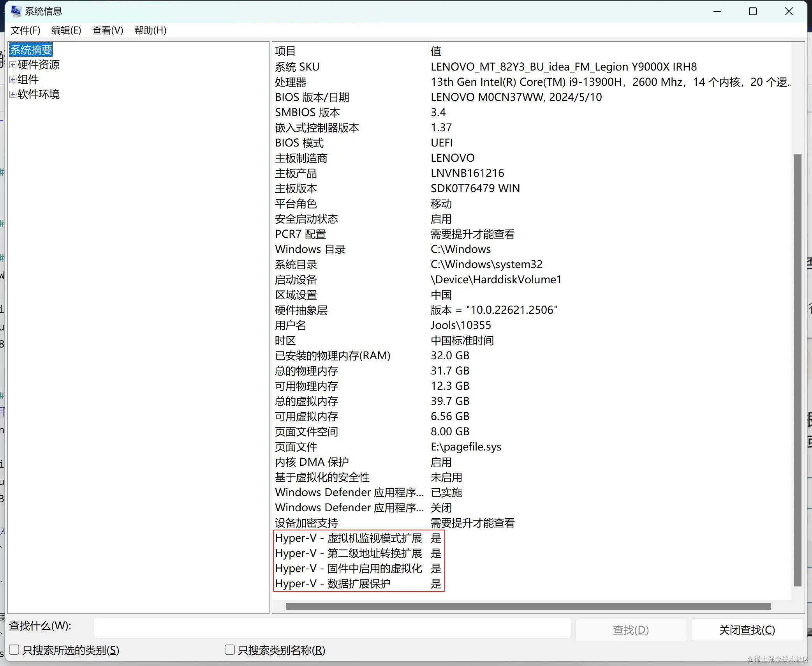Click the 值 column header
The width and height of the screenshot is (812, 666).
436,51
